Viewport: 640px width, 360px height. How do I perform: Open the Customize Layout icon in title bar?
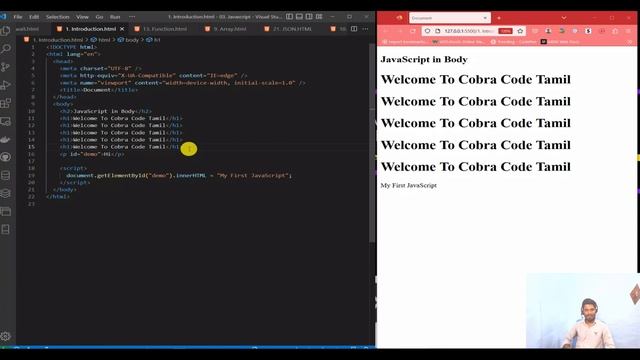click(x=319, y=17)
